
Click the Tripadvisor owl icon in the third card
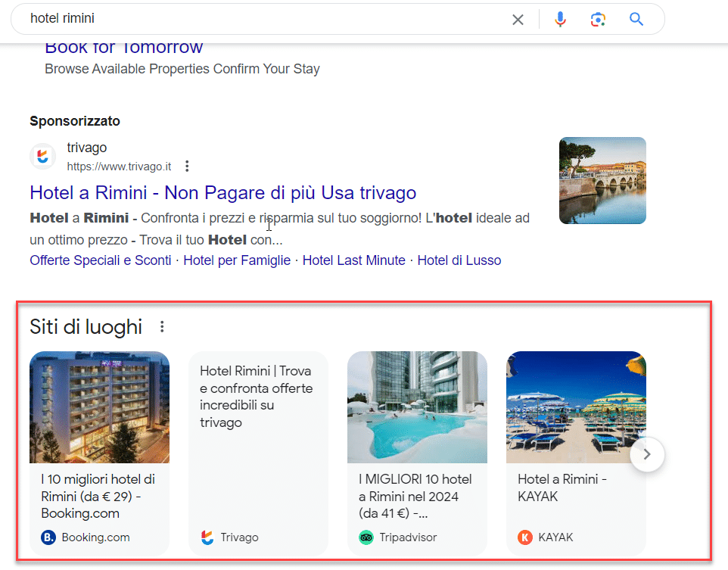pos(366,537)
